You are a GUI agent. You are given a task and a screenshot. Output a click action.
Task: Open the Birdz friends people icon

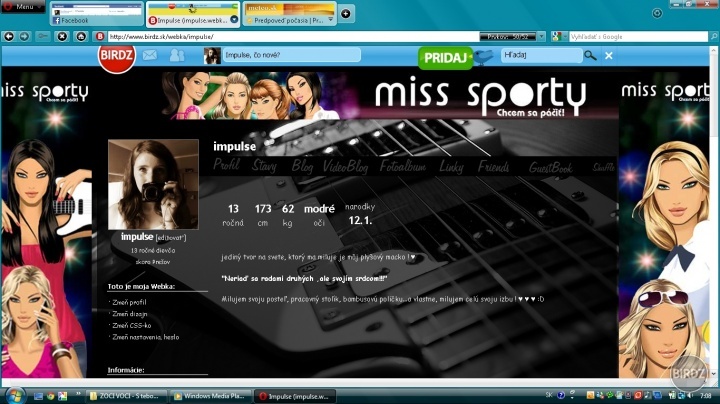point(177,56)
